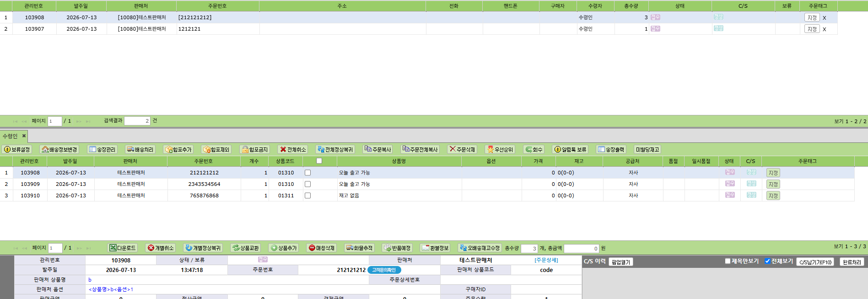This screenshot has width=868, height=299.
Task: Click 지정 button in product row 103909
Action: [x=773, y=184]
